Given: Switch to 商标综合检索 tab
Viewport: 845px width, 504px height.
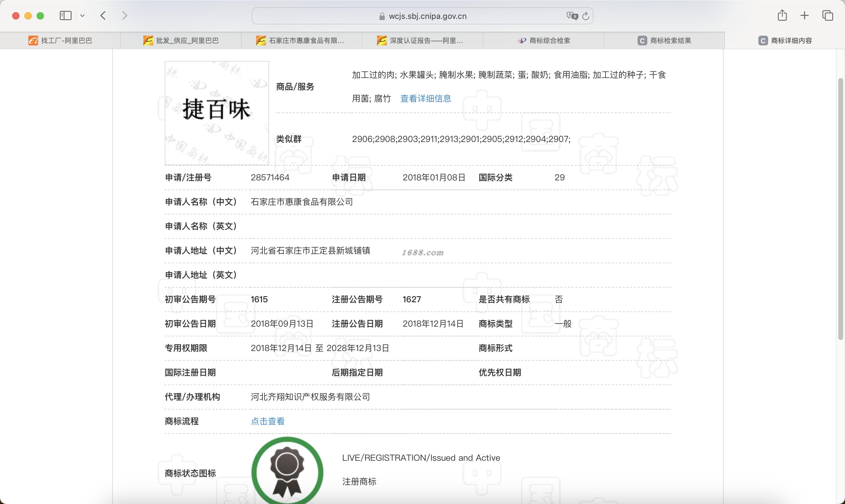Looking at the screenshot, I should coord(543,41).
